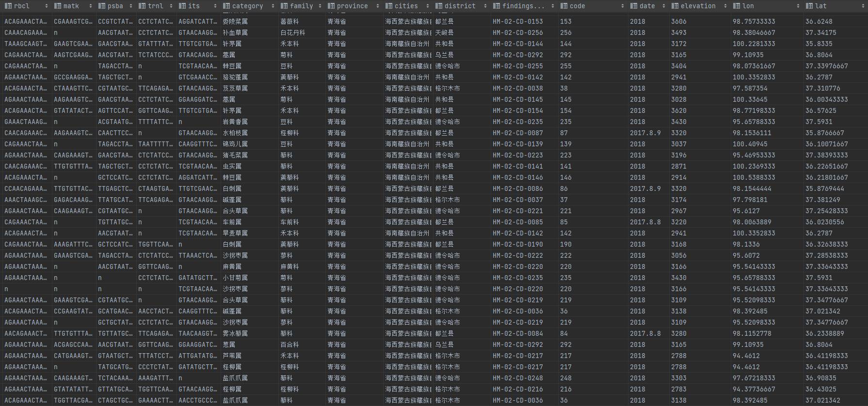Click the column icon next to code

pos(564,6)
